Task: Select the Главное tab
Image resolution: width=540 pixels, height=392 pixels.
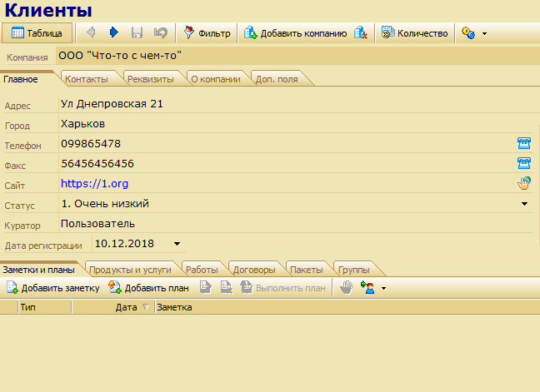Action: pos(21,79)
